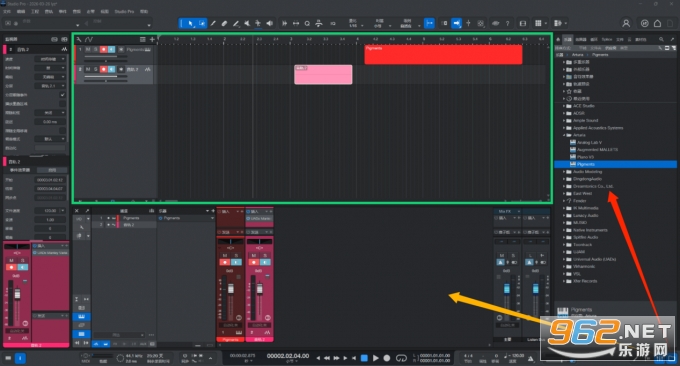The image size is (680, 366).
Task: Toggle the Snap button in toolbar
Action: [429, 23]
